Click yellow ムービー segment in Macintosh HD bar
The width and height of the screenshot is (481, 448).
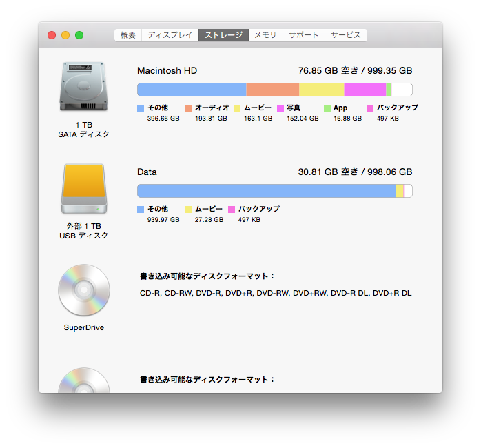point(322,90)
